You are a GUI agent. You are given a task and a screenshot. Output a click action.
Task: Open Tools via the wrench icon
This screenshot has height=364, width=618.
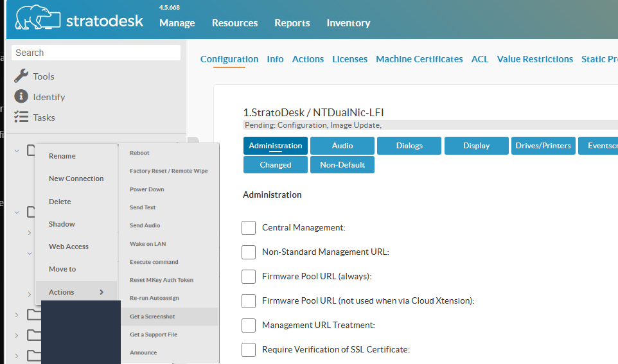(x=21, y=76)
